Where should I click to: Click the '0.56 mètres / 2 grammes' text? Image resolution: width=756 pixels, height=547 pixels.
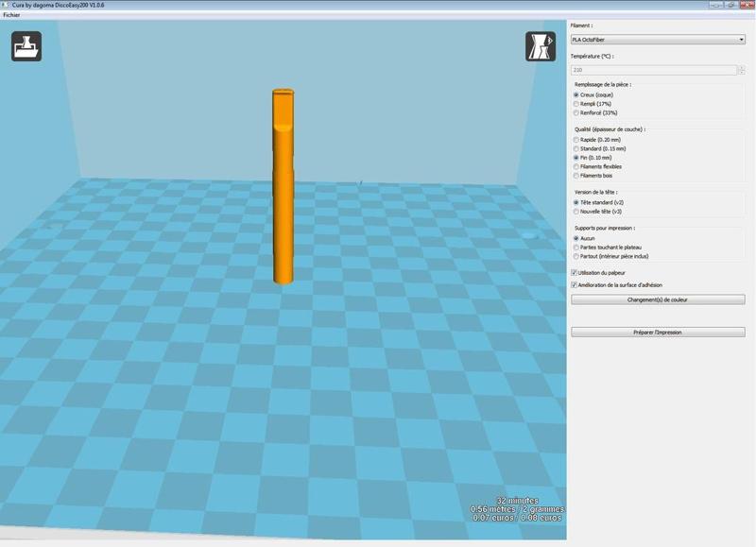pyautogui.click(x=517, y=509)
